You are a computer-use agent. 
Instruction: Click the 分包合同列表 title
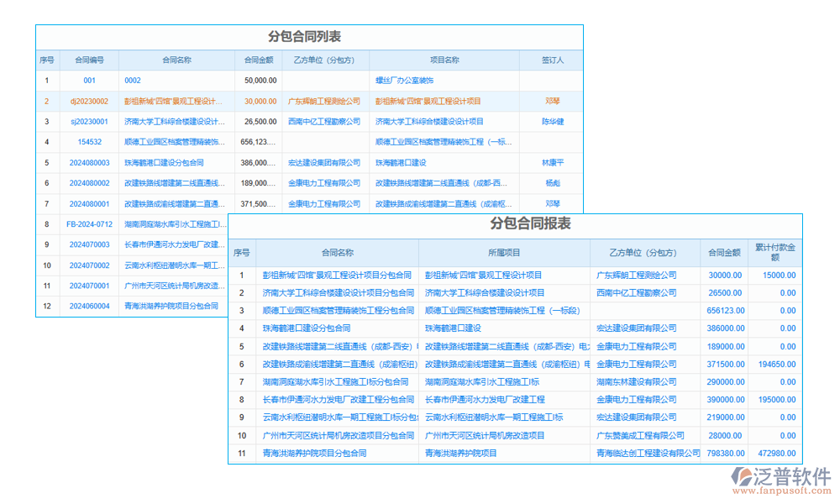pos(304,37)
